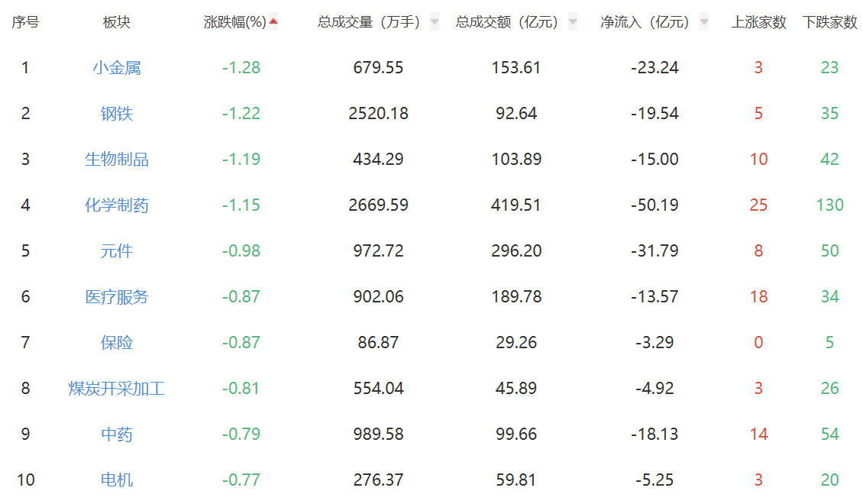Open the 保险 sector link

(117, 342)
